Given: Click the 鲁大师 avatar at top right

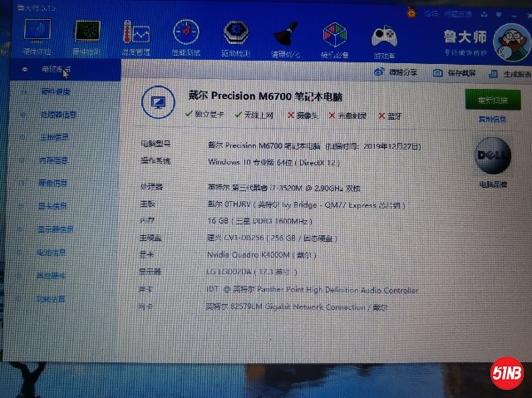Looking at the screenshot, I should (x=509, y=39).
